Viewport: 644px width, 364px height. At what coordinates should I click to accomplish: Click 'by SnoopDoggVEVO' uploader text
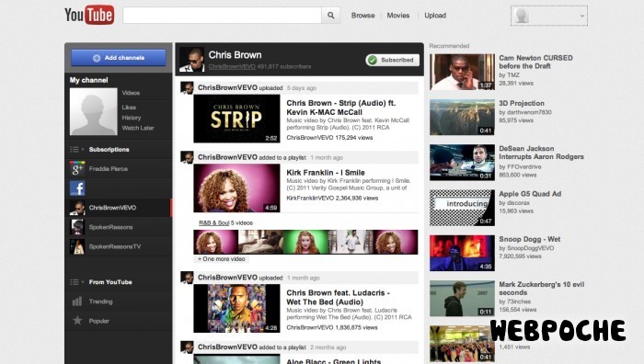pos(526,248)
